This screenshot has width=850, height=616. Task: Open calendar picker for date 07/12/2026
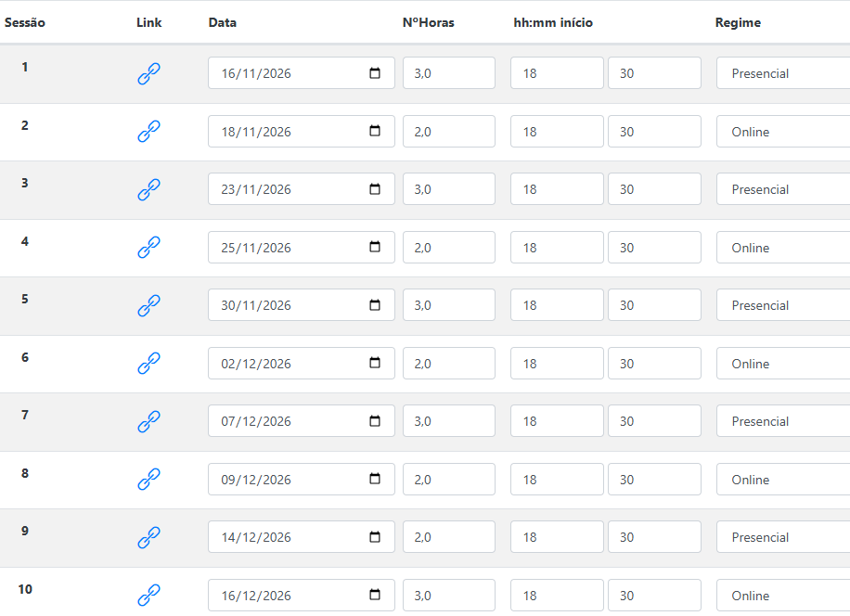375,421
